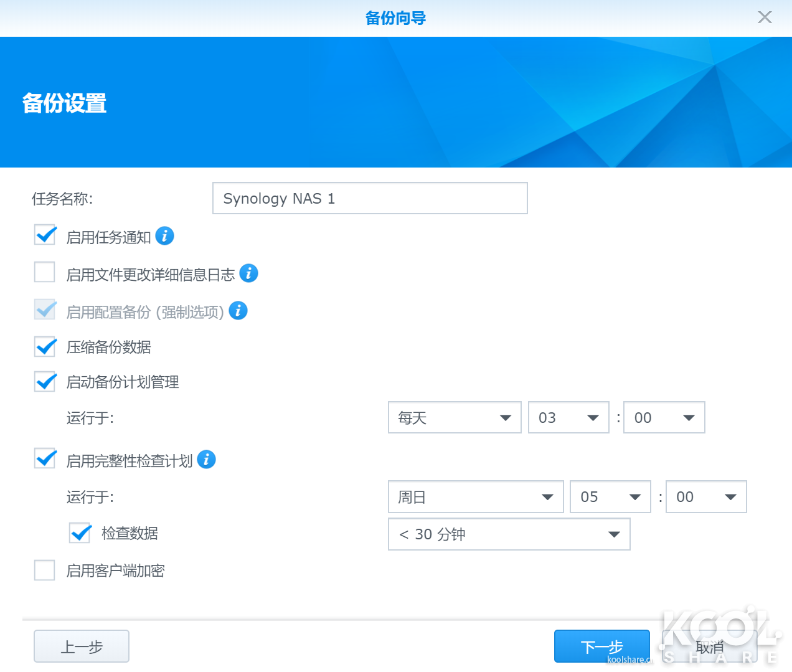Close the 备份向导 dialog window

(765, 17)
